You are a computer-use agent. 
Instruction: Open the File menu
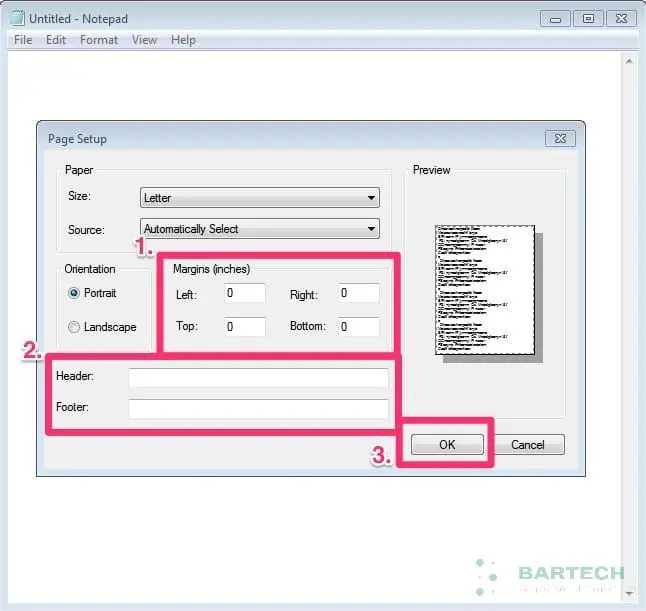point(22,40)
